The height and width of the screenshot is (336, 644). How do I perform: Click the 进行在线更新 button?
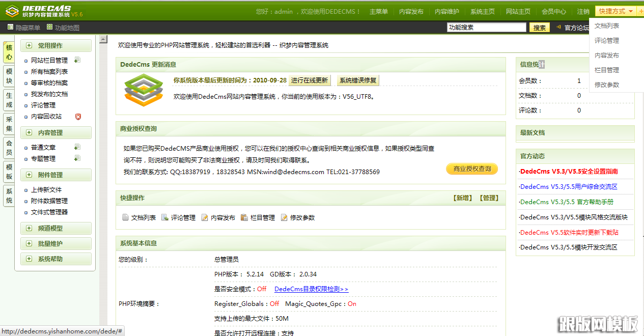tap(310, 80)
